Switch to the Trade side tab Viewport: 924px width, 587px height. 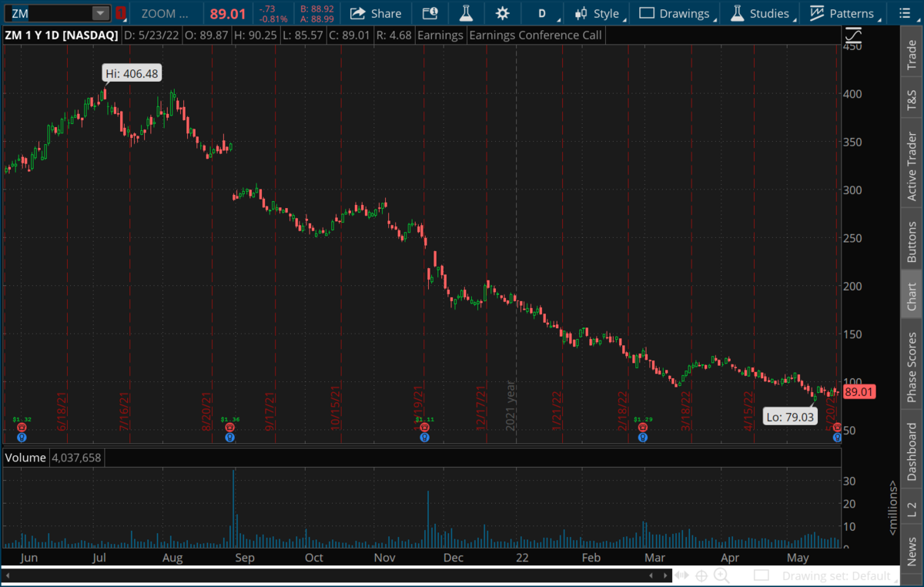(912, 54)
